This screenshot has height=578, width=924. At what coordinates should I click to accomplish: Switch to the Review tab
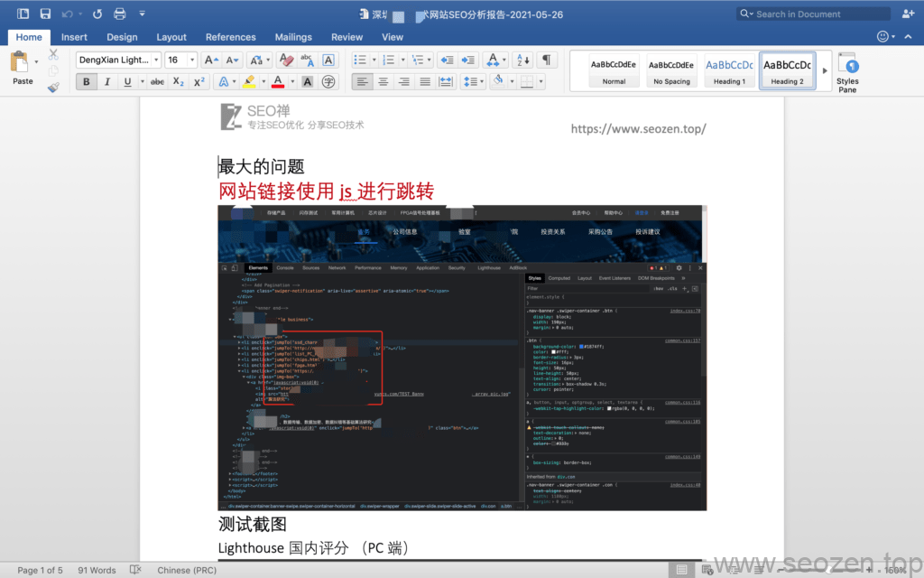pyautogui.click(x=346, y=37)
